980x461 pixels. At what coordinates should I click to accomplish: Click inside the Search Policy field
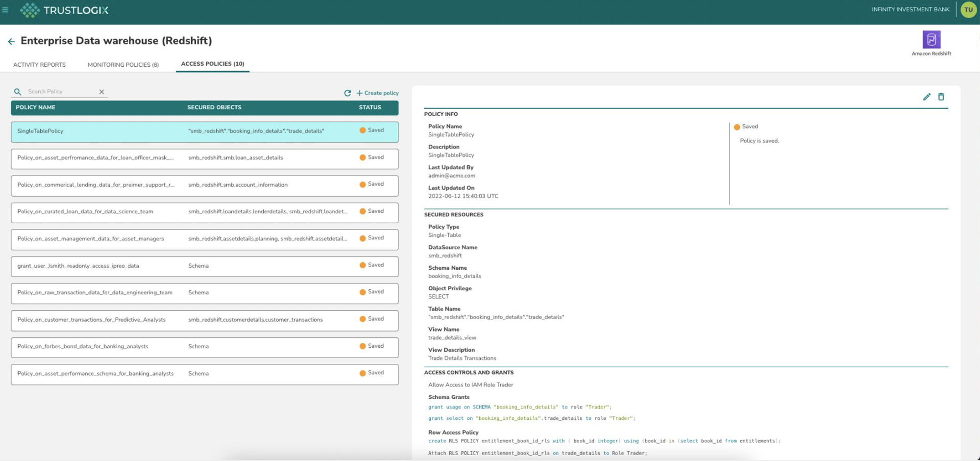pos(59,91)
